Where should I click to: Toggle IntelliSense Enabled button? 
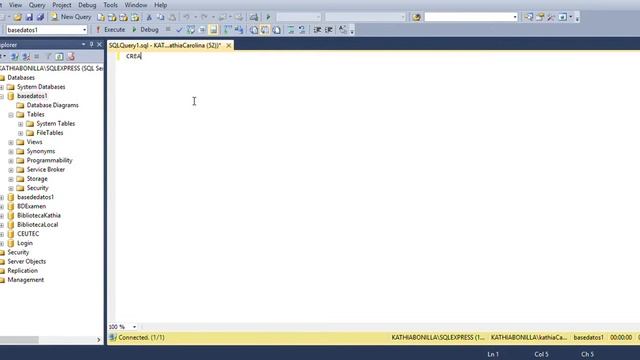click(x=213, y=29)
